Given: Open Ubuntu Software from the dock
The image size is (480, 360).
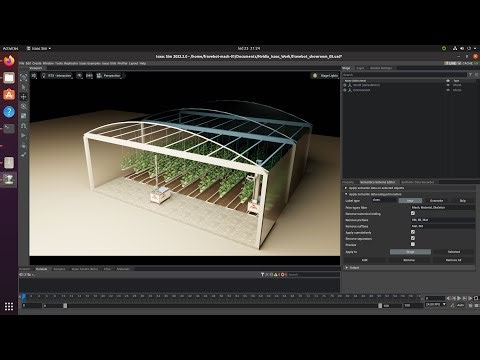Looking at the screenshot, I should tap(9, 95).
